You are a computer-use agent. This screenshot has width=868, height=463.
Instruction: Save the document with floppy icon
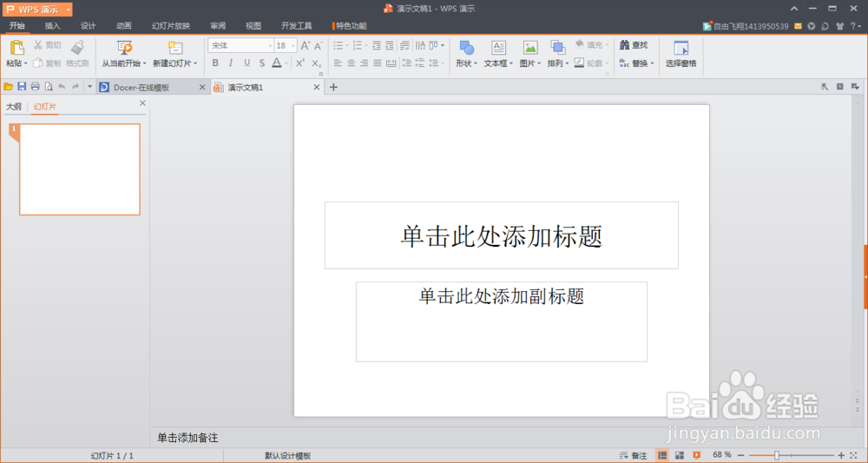pos(22,86)
